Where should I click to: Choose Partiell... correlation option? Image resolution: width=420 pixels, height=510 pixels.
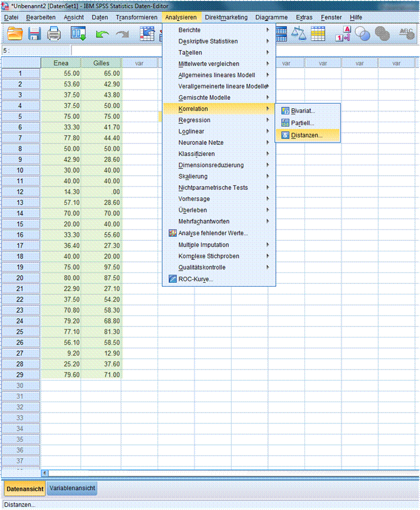(x=307, y=123)
